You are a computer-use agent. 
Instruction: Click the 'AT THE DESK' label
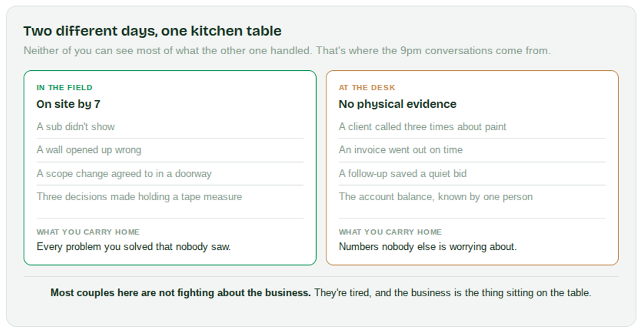coord(367,87)
